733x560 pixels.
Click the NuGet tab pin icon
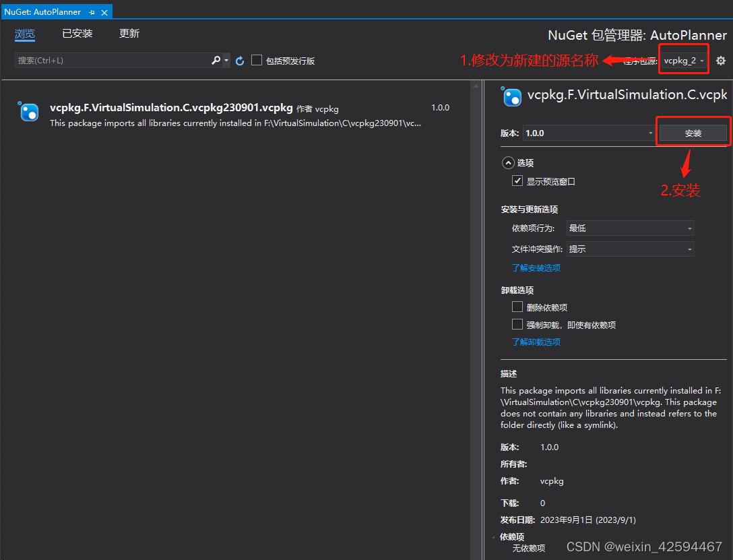[x=91, y=11]
